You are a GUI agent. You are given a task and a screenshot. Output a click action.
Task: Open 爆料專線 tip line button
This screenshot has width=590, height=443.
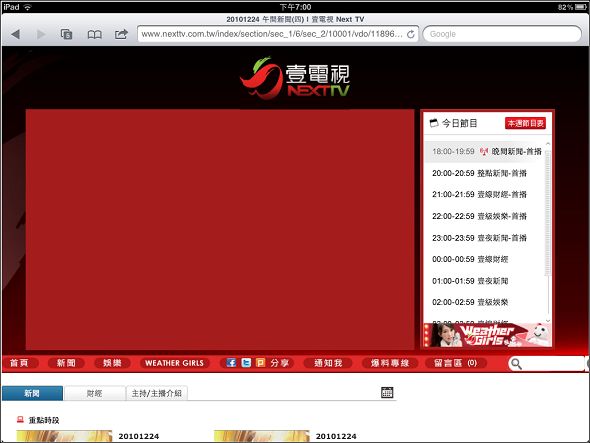coord(390,363)
